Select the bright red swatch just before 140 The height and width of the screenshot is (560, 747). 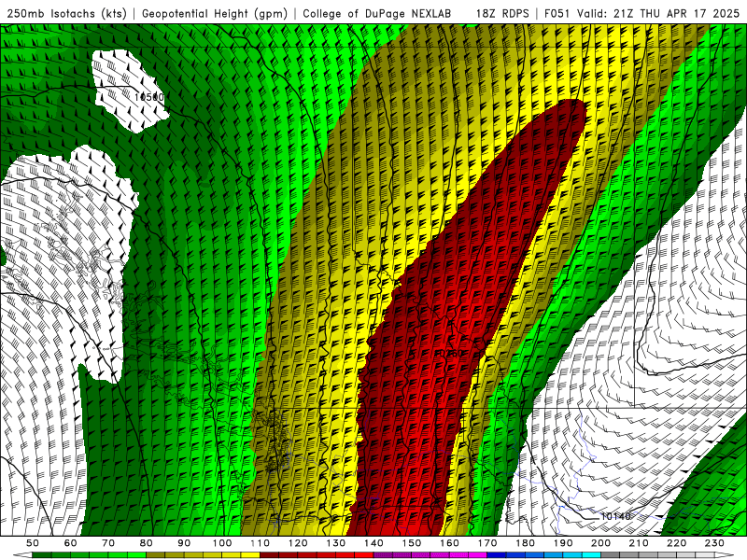pos(364,555)
